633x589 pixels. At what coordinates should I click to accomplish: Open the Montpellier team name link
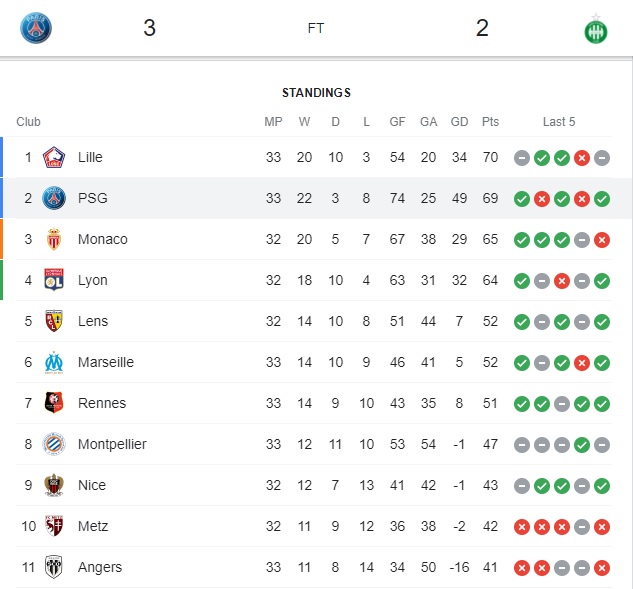(x=112, y=444)
